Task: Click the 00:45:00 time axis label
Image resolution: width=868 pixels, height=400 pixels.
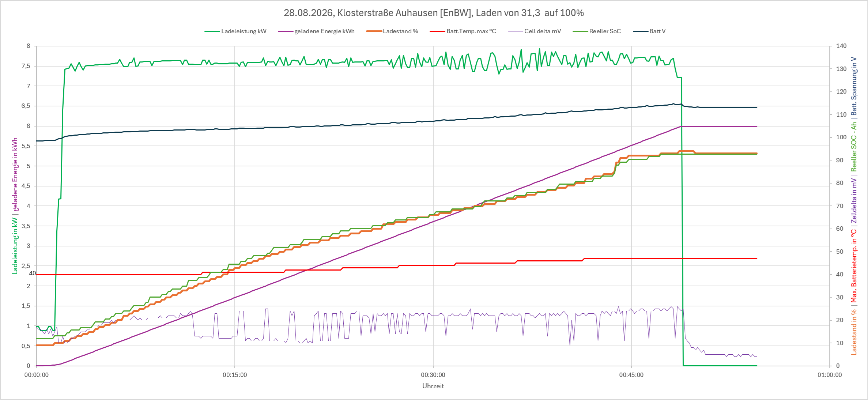Action: tap(631, 375)
